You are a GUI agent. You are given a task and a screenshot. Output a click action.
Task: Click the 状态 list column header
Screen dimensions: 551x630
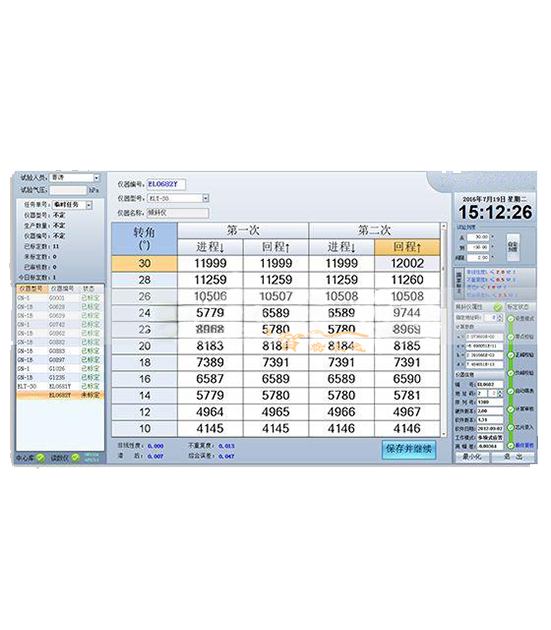click(89, 289)
